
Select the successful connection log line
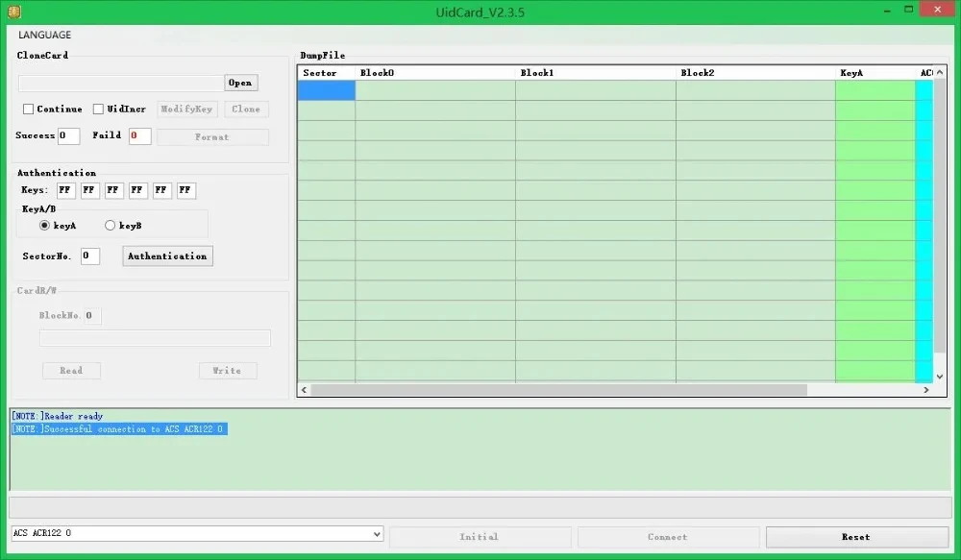click(x=119, y=428)
